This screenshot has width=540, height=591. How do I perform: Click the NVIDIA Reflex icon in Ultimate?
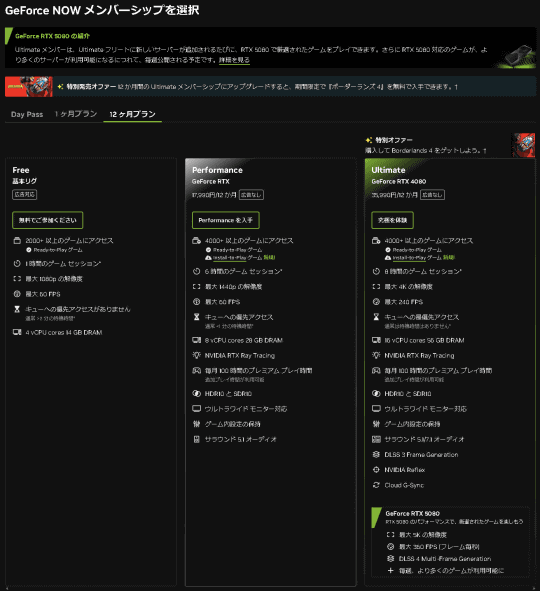coord(376,470)
